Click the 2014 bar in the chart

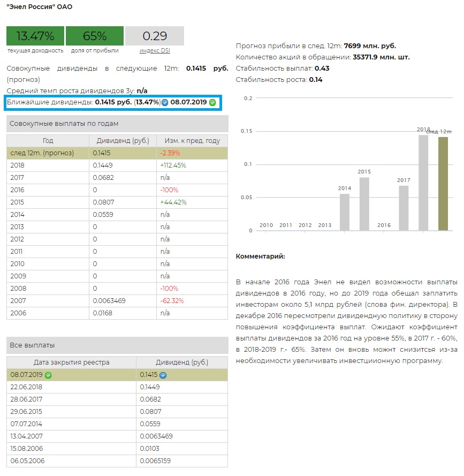[x=345, y=212]
